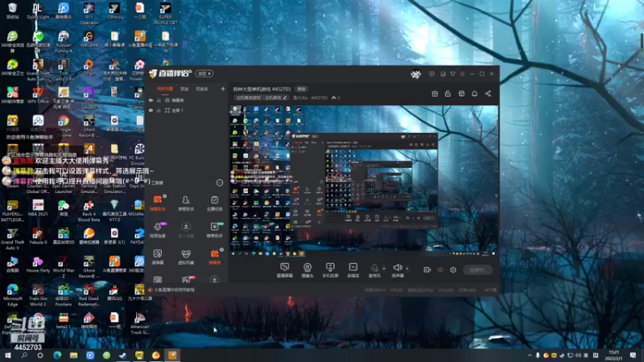Expand the microphone options arrow

pyautogui.click(x=384, y=269)
